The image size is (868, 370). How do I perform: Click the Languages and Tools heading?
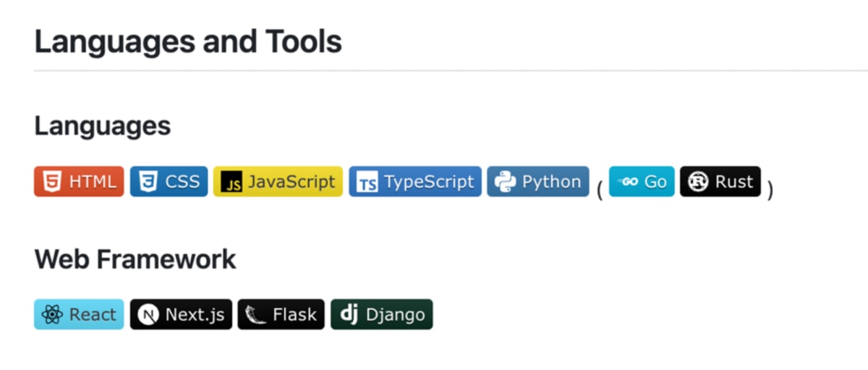[188, 42]
